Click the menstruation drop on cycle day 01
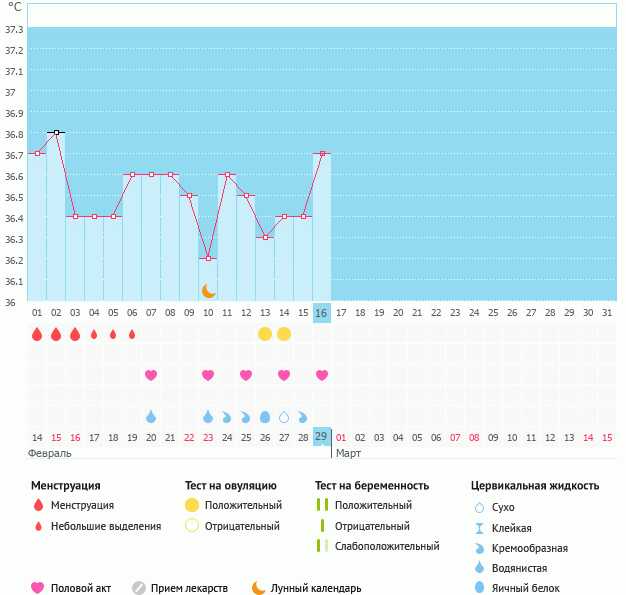The image size is (626, 595). coord(37,334)
